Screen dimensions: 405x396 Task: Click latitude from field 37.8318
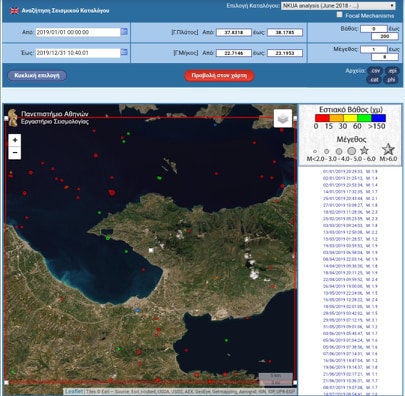coord(234,32)
